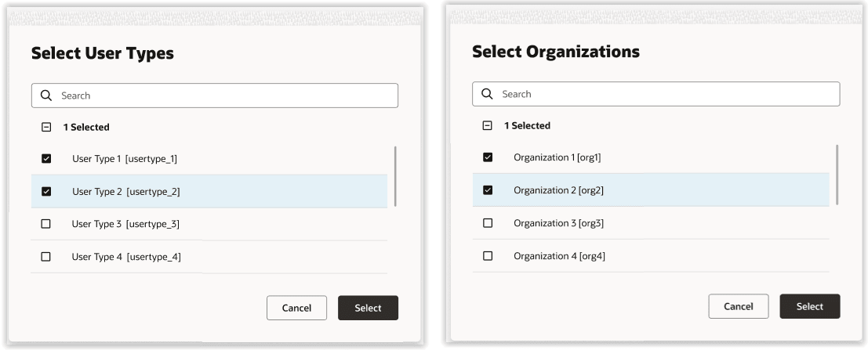Click the search magnifier icon in Select User Types

pyautogui.click(x=46, y=96)
